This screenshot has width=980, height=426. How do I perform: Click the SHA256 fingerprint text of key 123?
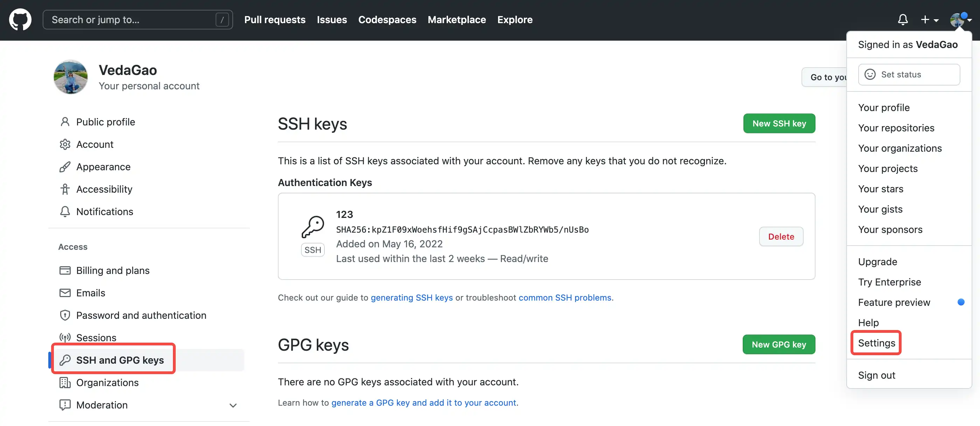click(x=462, y=229)
